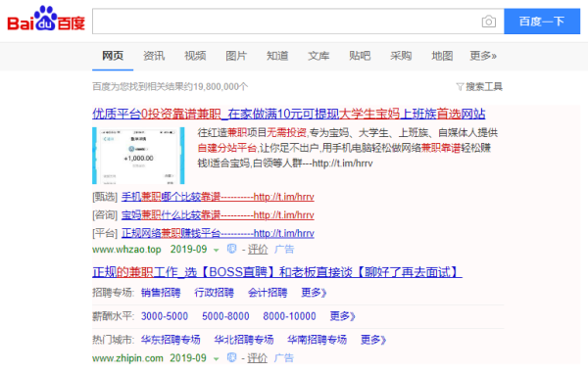Switch to the 资讯 tab
This screenshot has height=373, width=588.
point(154,56)
